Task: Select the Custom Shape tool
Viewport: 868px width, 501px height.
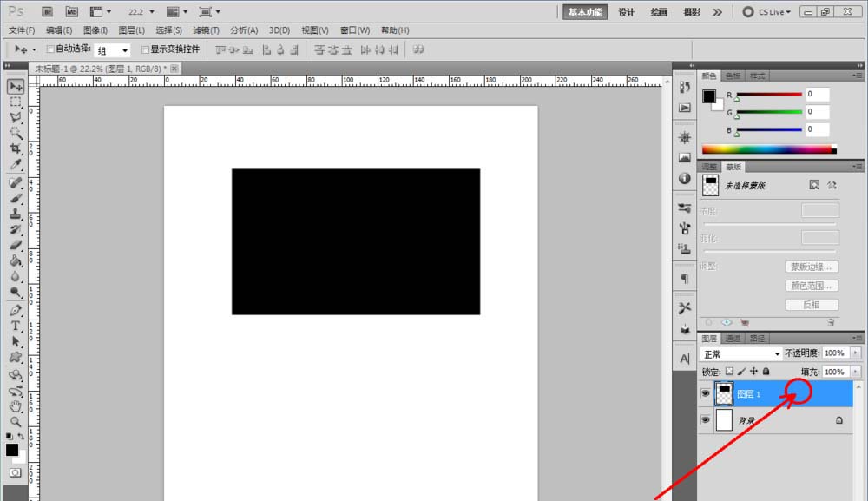Action: click(16, 357)
